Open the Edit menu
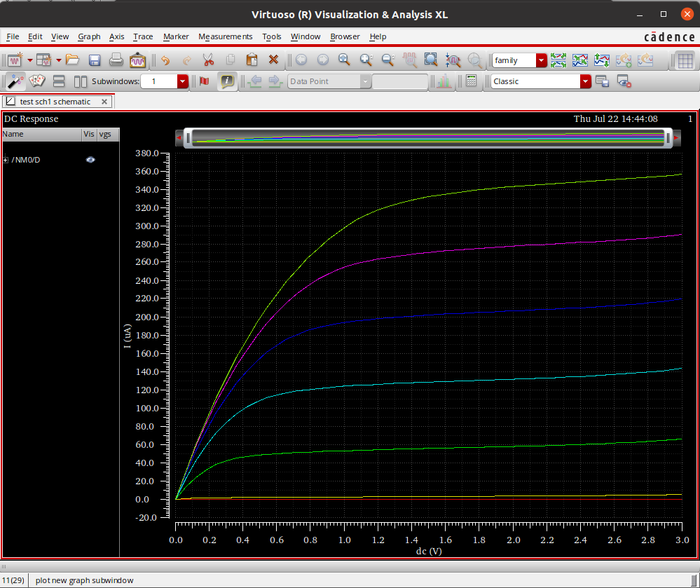700x588 pixels. coord(35,36)
